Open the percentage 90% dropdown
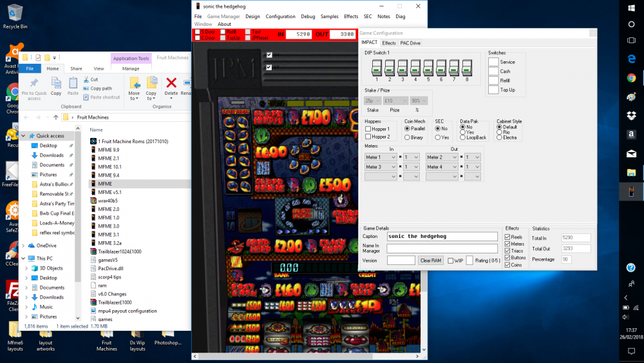Viewport: 644px width, 363px height. [419, 101]
